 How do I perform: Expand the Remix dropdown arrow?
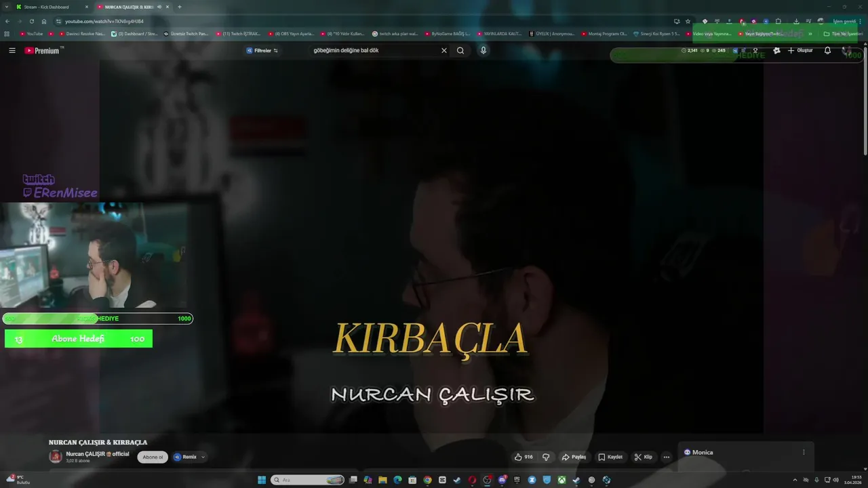pos(203,457)
